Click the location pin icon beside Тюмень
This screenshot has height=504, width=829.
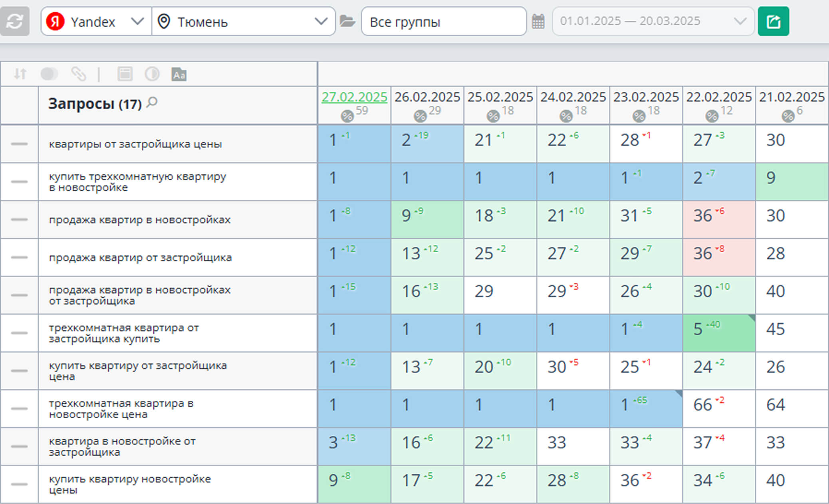tap(164, 21)
